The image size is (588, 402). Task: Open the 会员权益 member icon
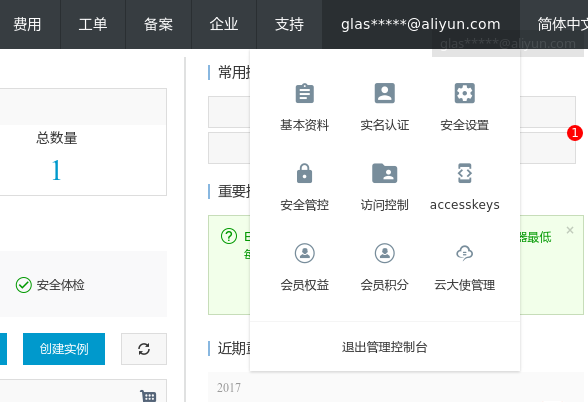coord(304,253)
